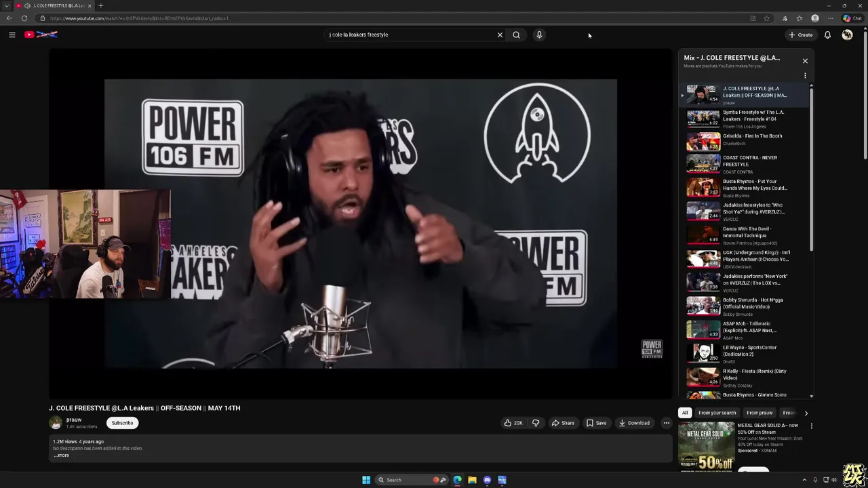This screenshot has height=488, width=868.
Task: Click the page vertical scrollbar
Action: pos(865,95)
